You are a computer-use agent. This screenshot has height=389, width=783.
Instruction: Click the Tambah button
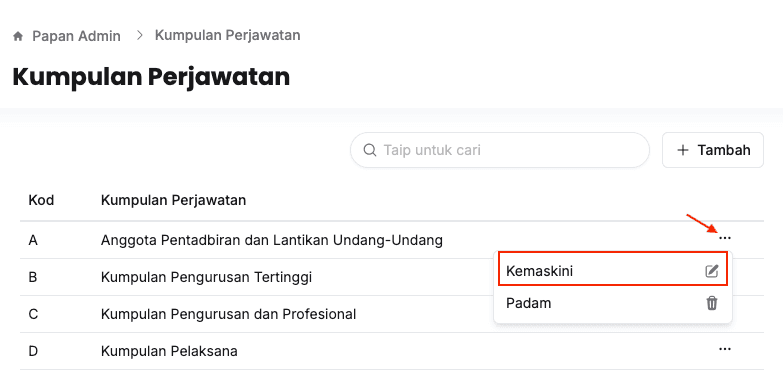[x=713, y=150]
